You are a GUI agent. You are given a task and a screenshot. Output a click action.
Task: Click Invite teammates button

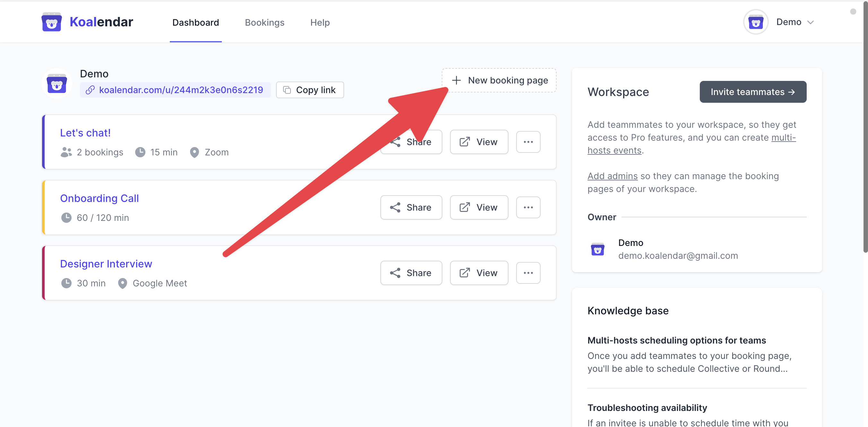(753, 92)
